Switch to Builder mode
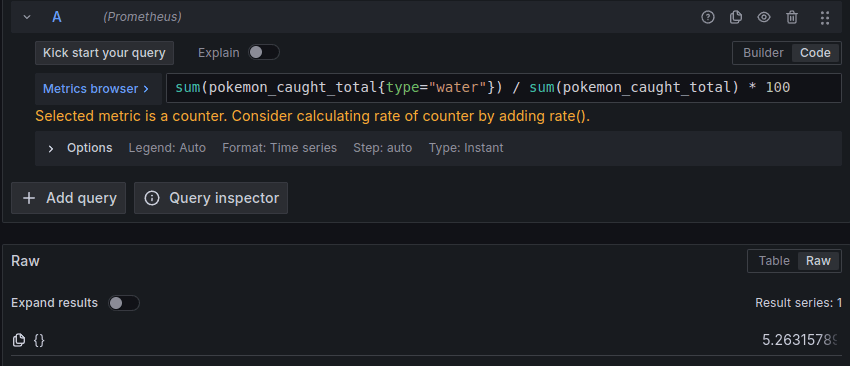Viewport: 850px width, 366px height. [763, 53]
